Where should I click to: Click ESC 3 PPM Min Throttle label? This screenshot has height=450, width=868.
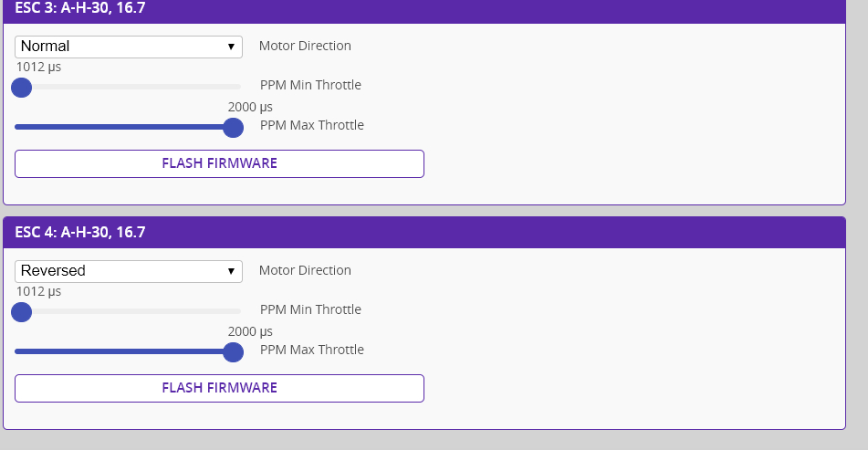[310, 85]
